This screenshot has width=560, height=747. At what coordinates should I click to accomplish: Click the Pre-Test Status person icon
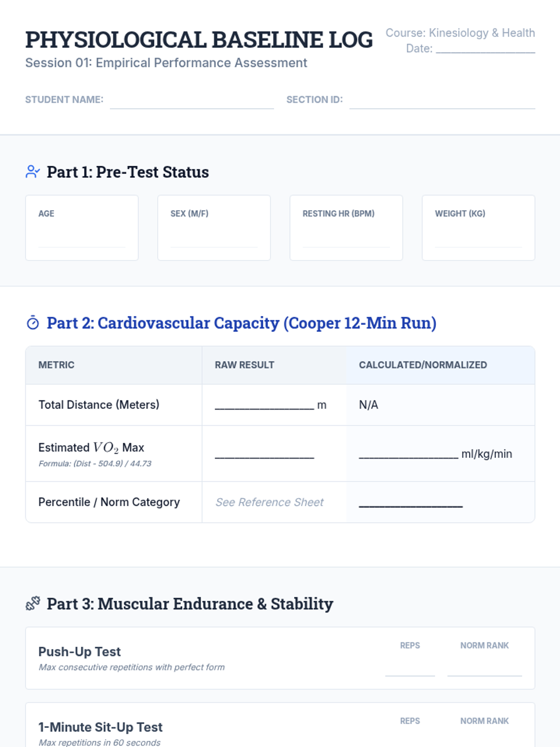pos(33,172)
